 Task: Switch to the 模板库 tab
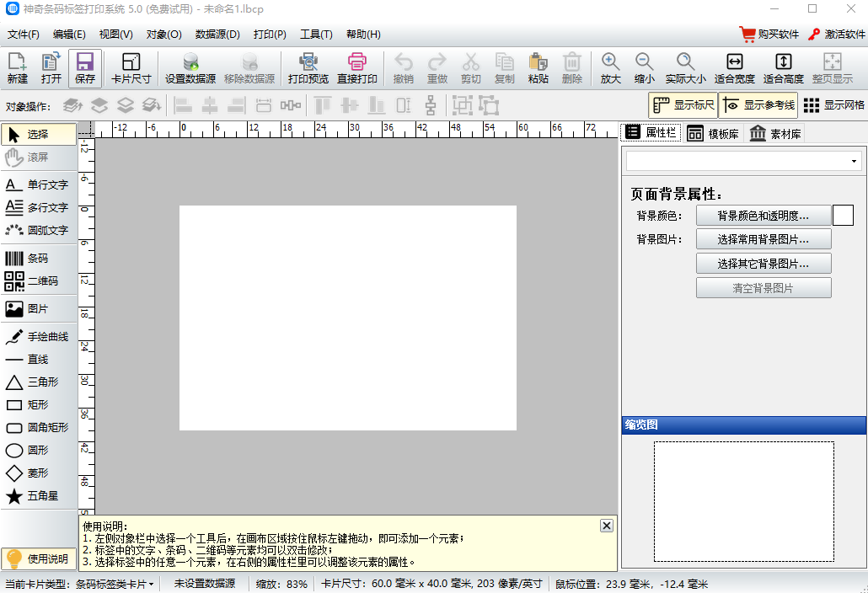712,134
